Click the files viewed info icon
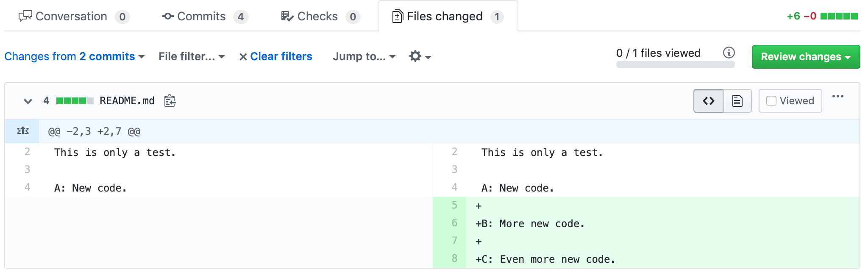 pyautogui.click(x=729, y=53)
